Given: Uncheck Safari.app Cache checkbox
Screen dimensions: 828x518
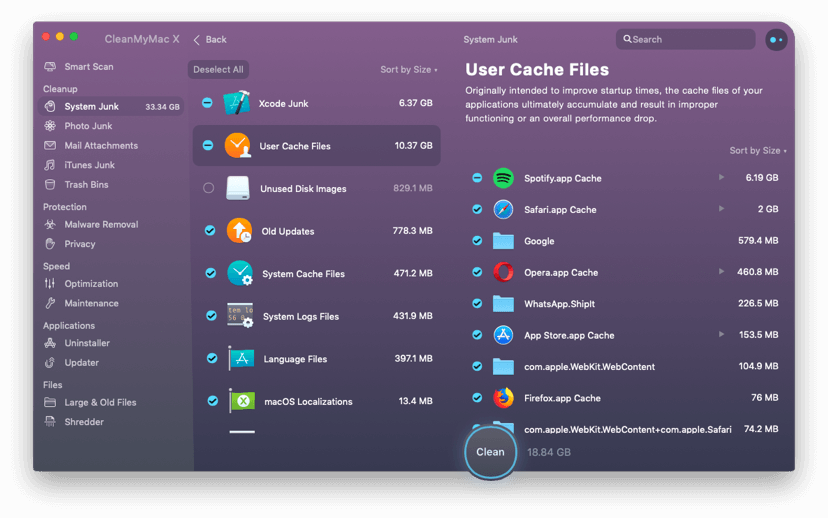Looking at the screenshot, I should [477, 210].
